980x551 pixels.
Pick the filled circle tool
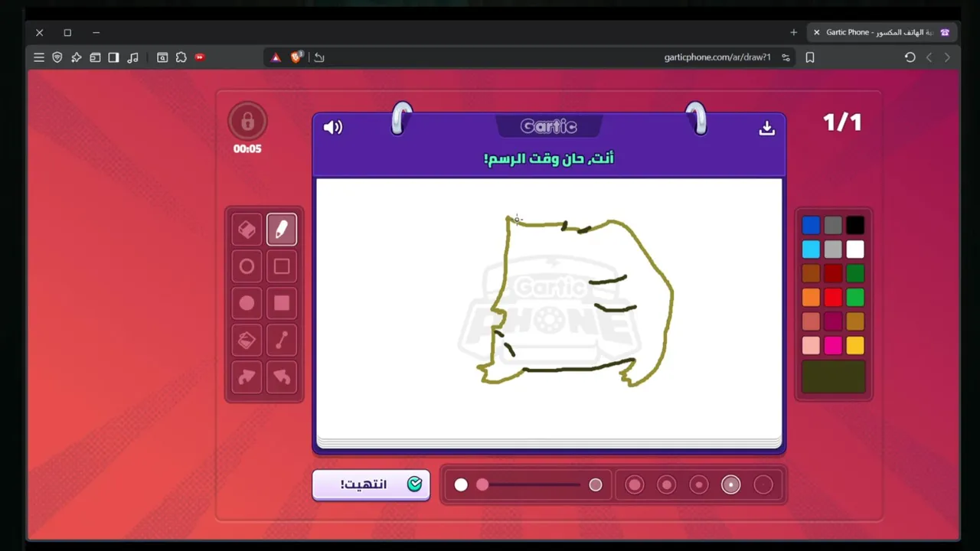(x=247, y=303)
